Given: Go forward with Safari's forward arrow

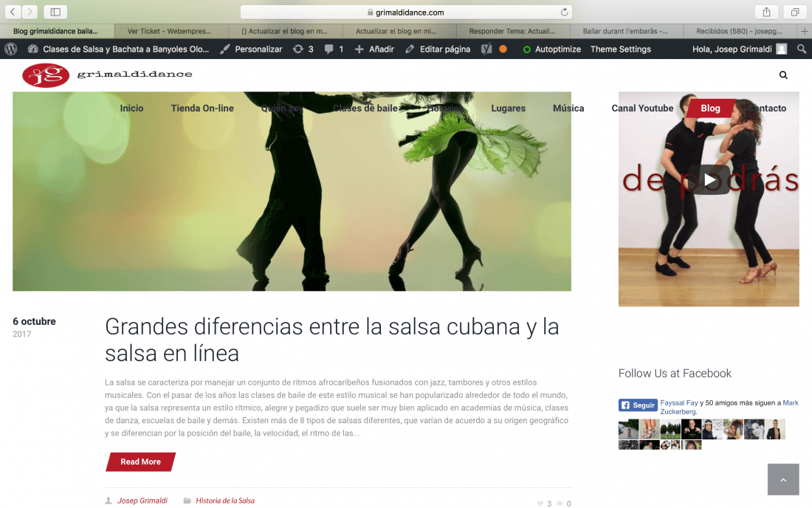Looking at the screenshot, I should (x=30, y=12).
